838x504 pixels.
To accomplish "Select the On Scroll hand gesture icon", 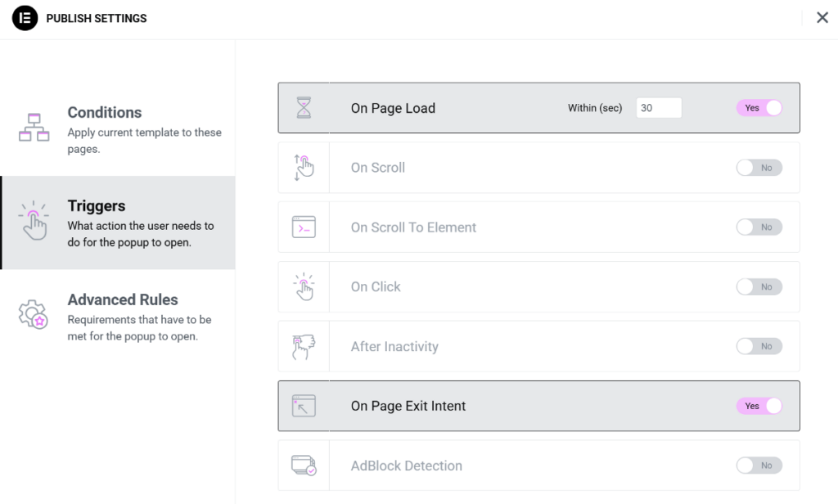I will 304,167.
